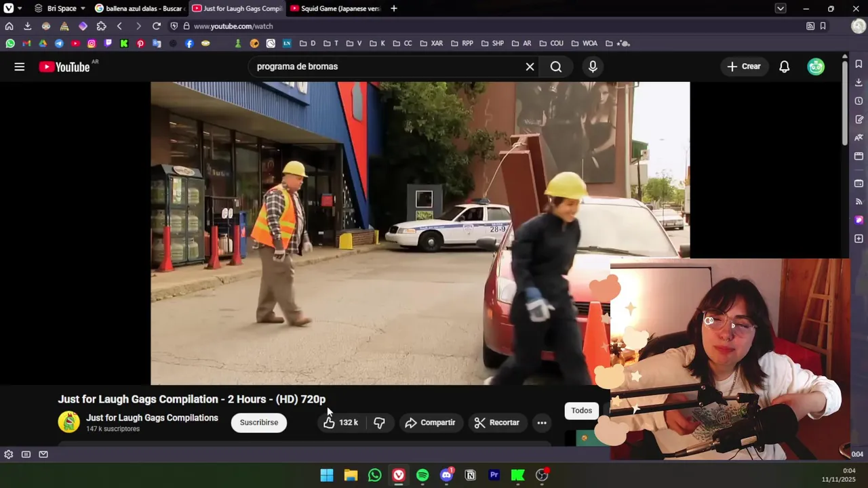Screen dimensions: 868x488
Task: Open the Instagram bookmark
Action: pos(92,43)
